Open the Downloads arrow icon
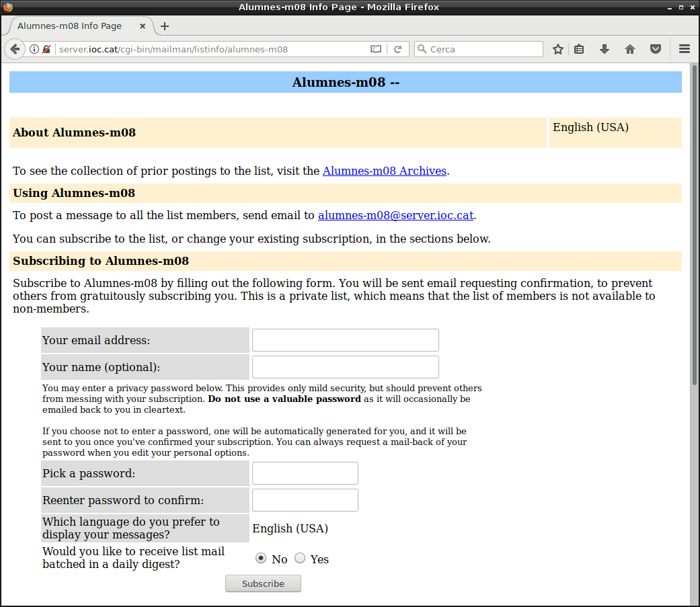 coord(605,49)
